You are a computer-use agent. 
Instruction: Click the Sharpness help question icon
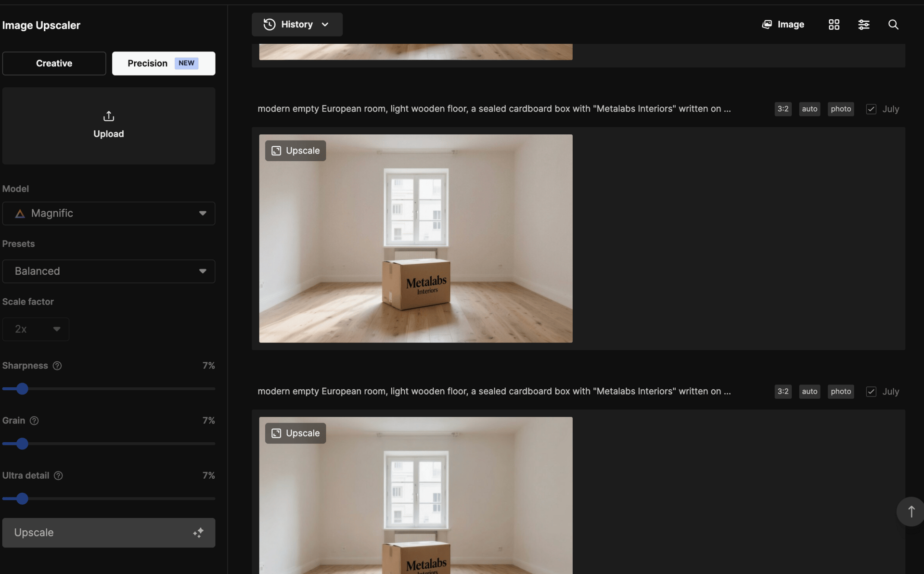[57, 366]
